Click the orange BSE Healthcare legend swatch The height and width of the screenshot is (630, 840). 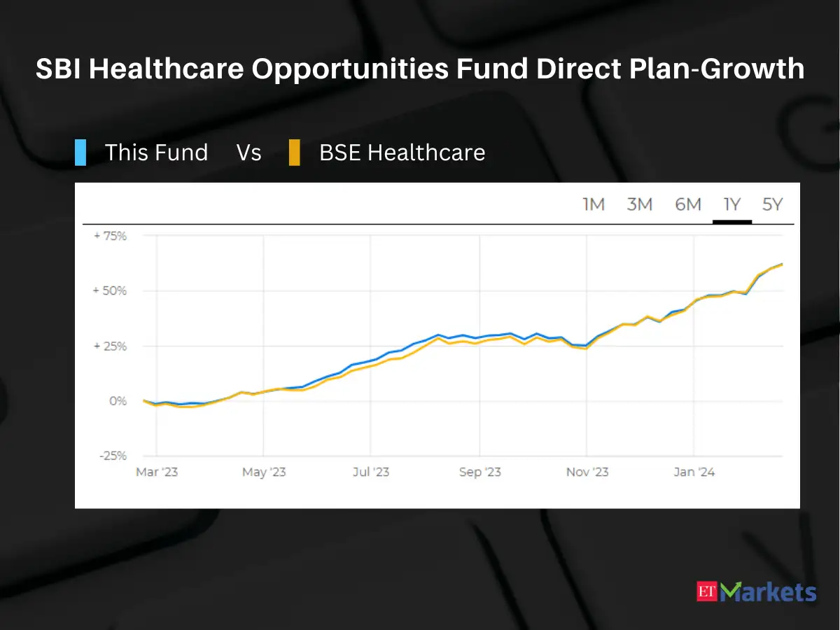click(295, 153)
